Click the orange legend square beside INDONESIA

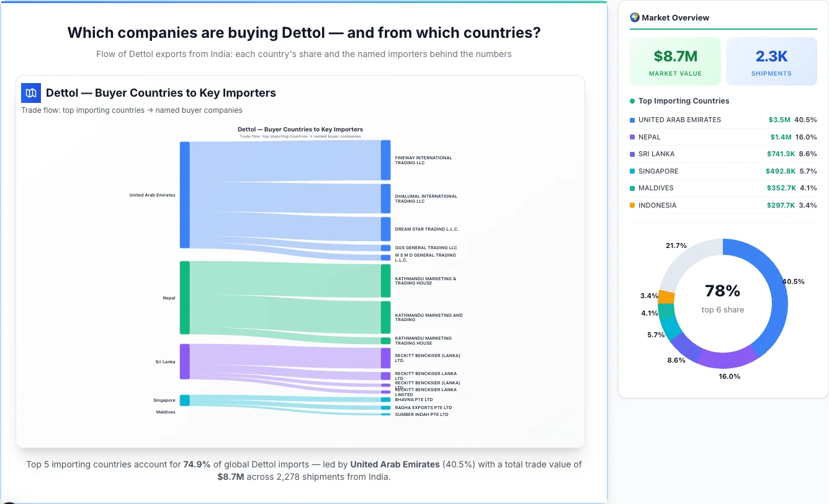[634, 205]
